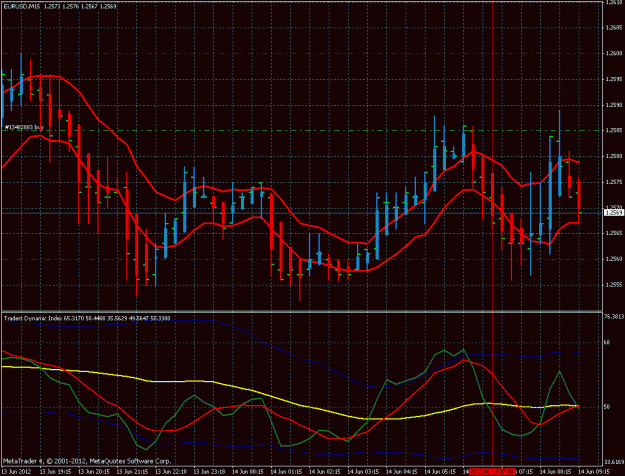Click the 1.2580 price axis label
Image resolution: width=625 pixels, height=476 pixels.
(613, 156)
